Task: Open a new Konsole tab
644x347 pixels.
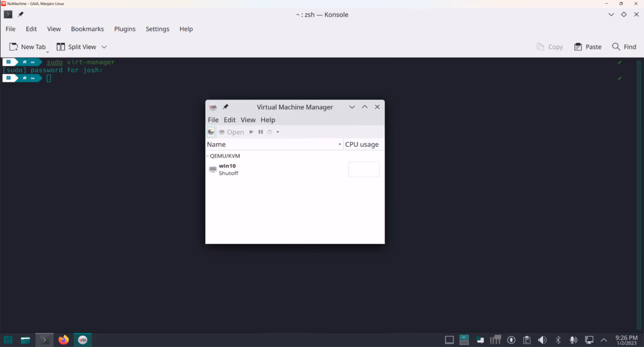Action: click(x=28, y=47)
